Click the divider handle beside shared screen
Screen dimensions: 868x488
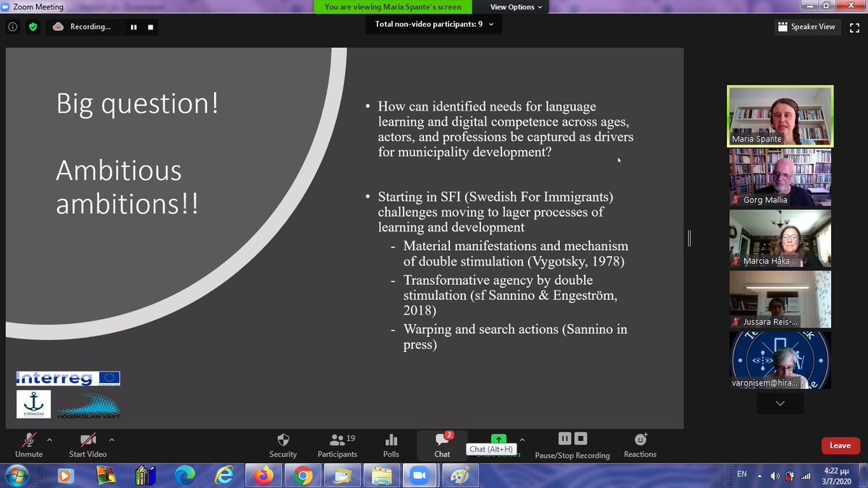pyautogui.click(x=689, y=238)
